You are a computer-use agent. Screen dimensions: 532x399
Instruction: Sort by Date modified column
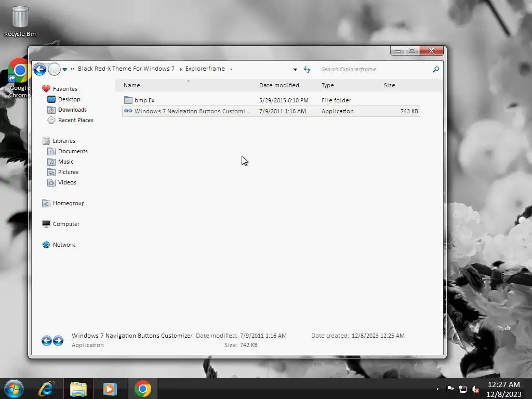click(279, 85)
